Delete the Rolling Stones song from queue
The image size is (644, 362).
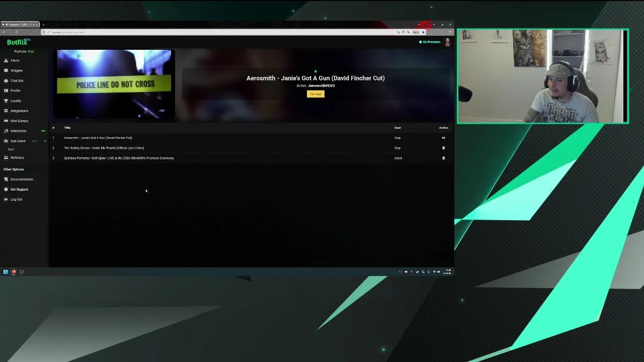point(443,148)
